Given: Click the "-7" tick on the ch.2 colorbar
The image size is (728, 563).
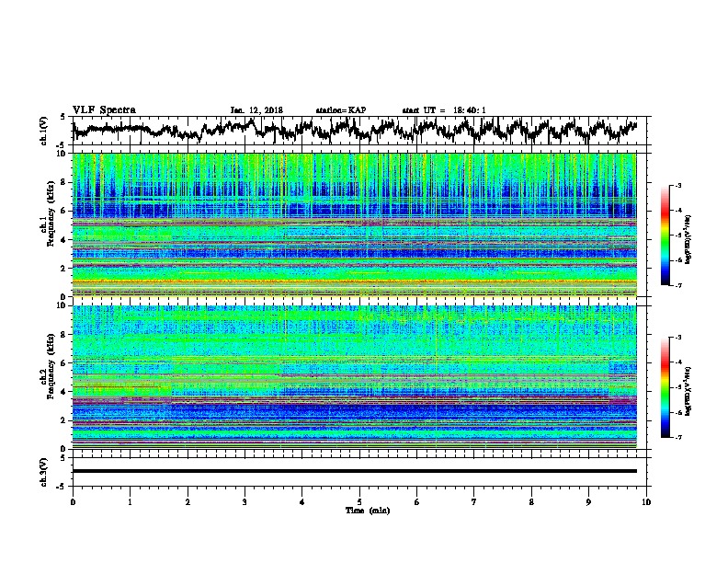Looking at the screenshot, I should pyautogui.click(x=678, y=437).
